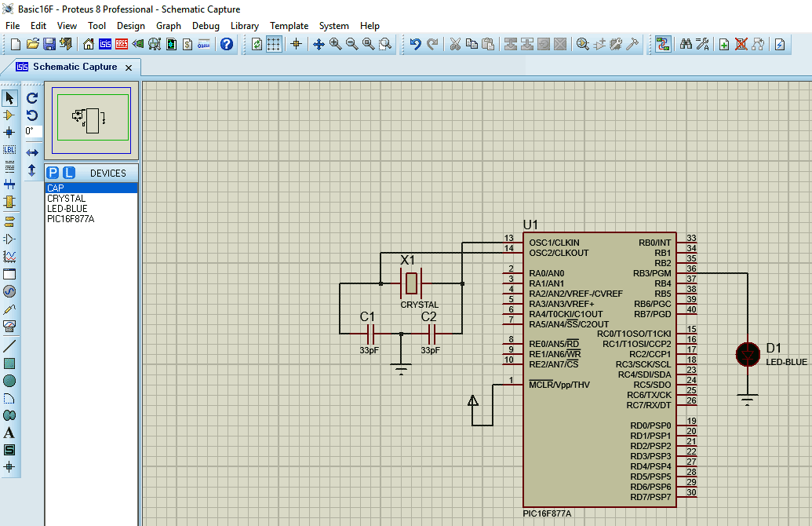Enable real-time snap with the crosshair toggle
Viewport: 812px width, 526px height.
point(297,45)
